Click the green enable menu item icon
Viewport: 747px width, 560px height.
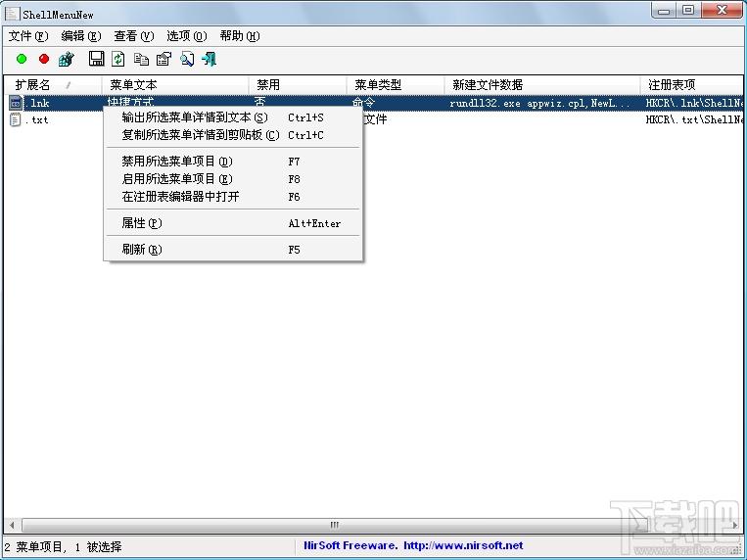click(x=22, y=59)
